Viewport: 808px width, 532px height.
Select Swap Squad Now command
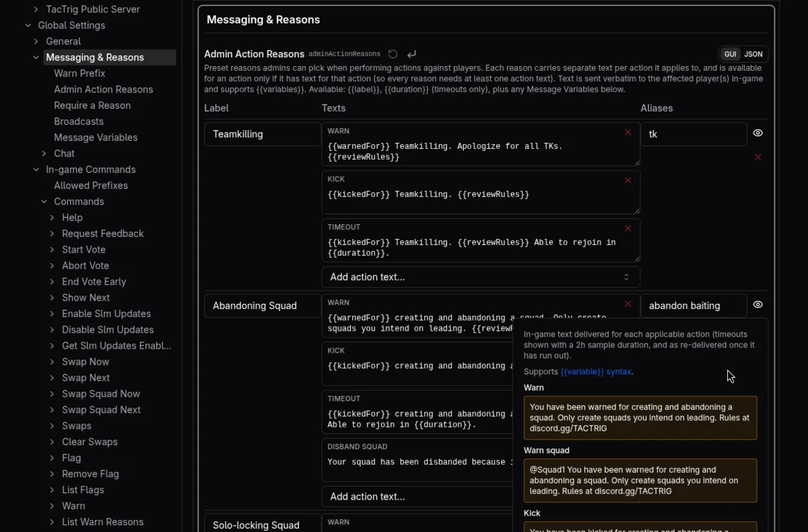click(x=101, y=394)
